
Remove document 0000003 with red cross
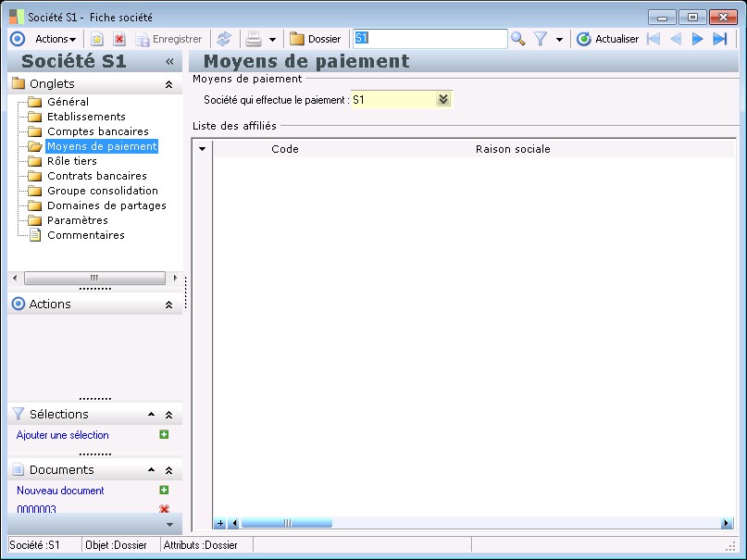tap(164, 509)
